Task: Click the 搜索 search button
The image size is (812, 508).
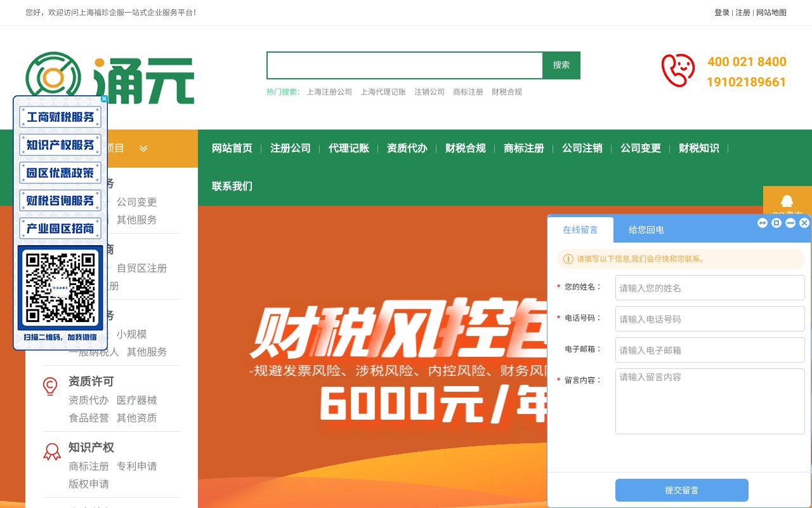Action: click(561, 65)
